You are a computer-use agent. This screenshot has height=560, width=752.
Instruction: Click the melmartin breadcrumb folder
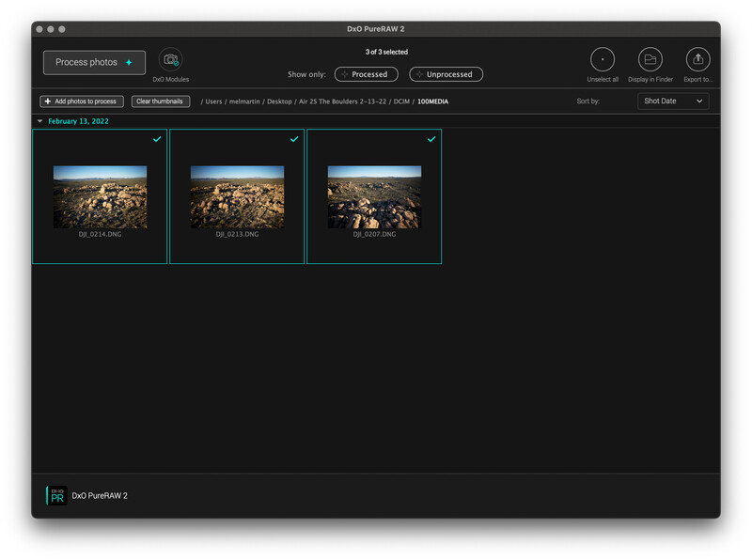pos(244,101)
